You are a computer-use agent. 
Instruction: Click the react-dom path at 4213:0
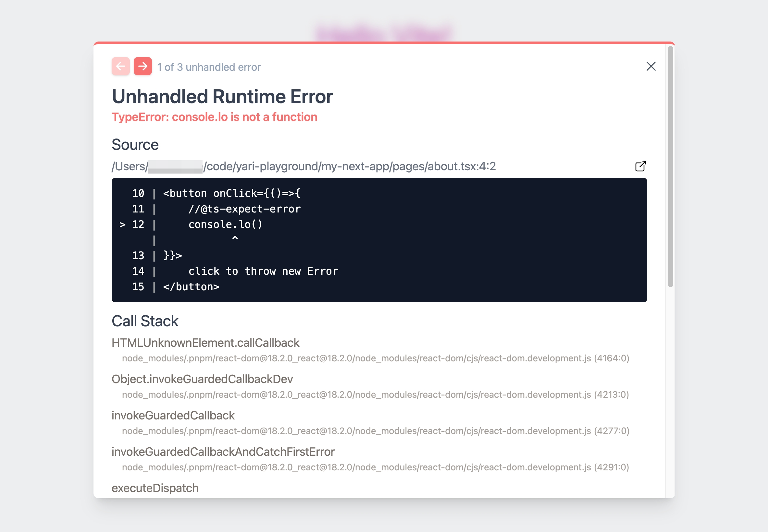(x=375, y=395)
